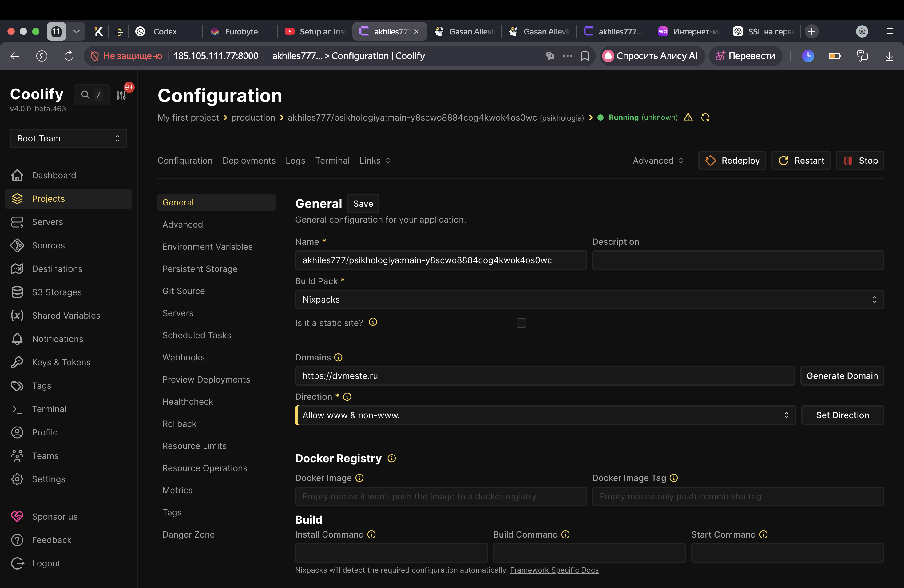Open the Keys & Tokens key icon
Viewport: 904px width, 588px height.
pos(17,362)
